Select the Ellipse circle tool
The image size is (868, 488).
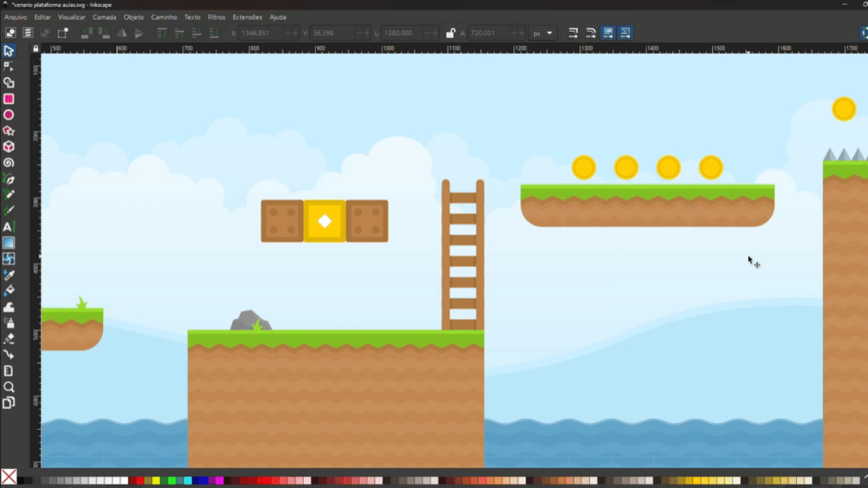9,115
